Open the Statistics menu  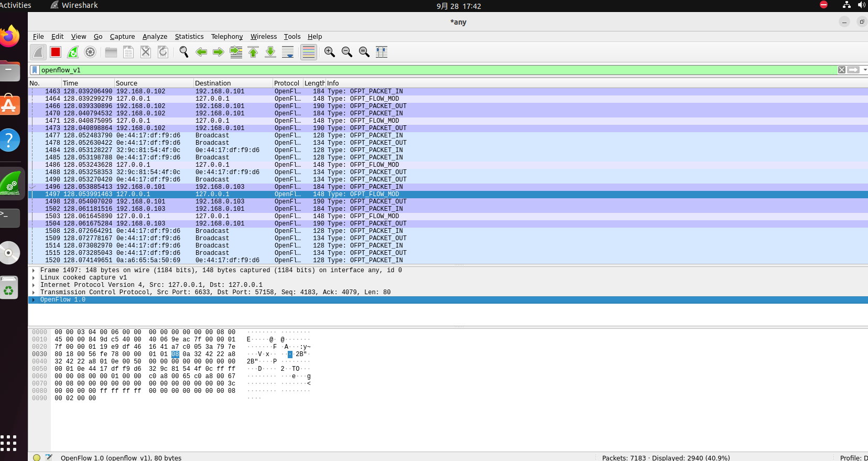tap(189, 37)
